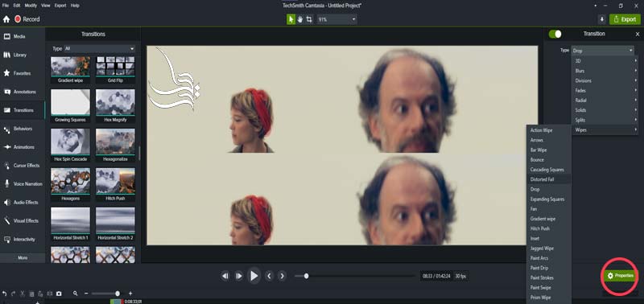The width and height of the screenshot is (644, 304).
Task: Click the home icon
Action: (6, 19)
